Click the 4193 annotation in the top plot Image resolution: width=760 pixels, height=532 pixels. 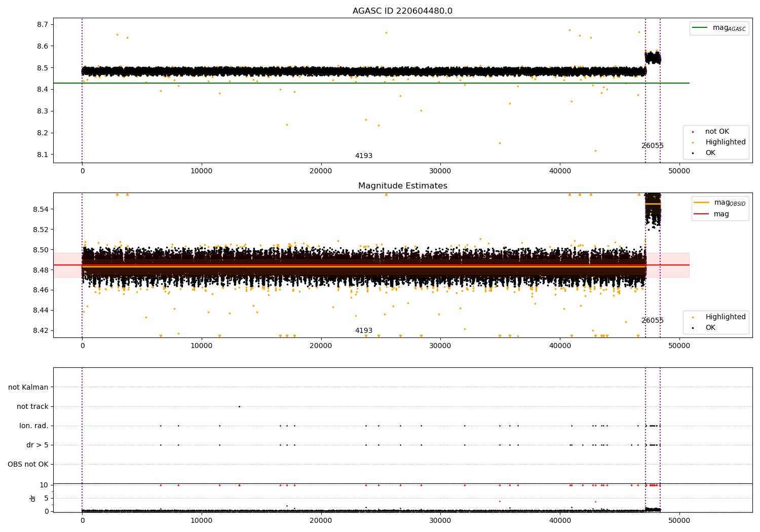click(x=364, y=156)
